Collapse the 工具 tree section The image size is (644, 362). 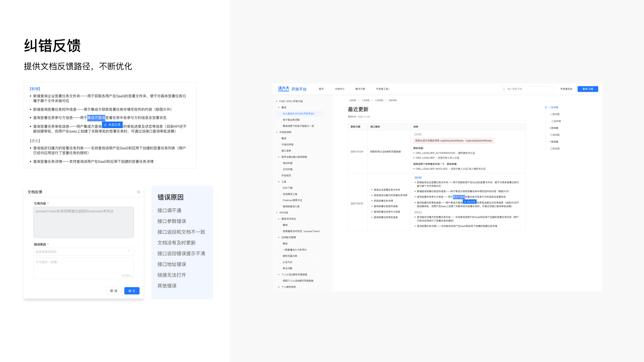pos(279,182)
